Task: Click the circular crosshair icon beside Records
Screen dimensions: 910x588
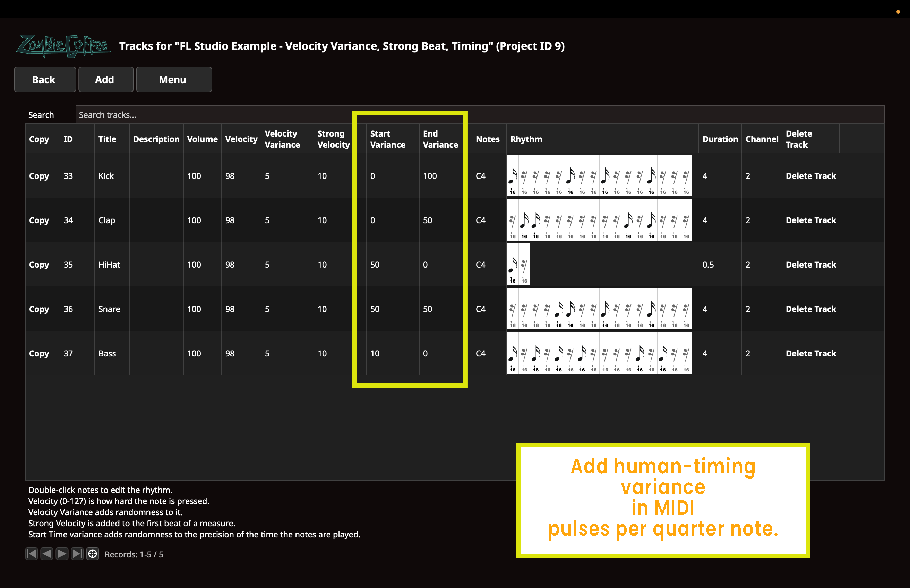Action: 92,554
